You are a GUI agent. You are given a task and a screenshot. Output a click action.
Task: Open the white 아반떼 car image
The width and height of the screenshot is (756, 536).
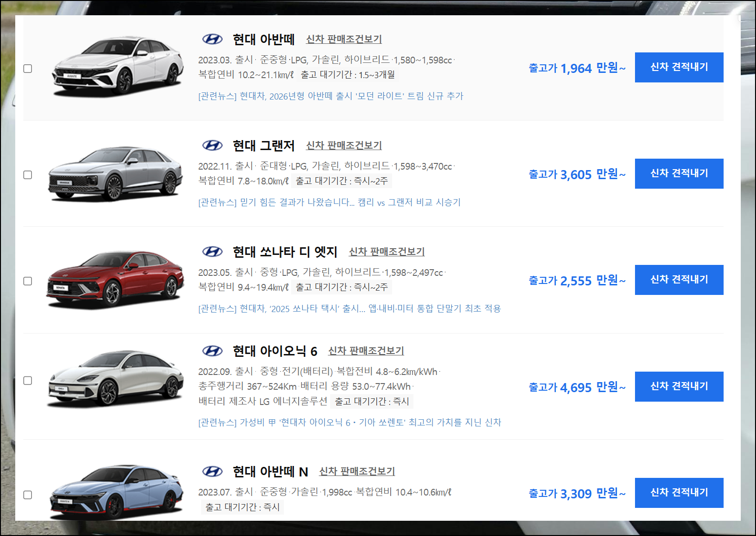pos(117,66)
